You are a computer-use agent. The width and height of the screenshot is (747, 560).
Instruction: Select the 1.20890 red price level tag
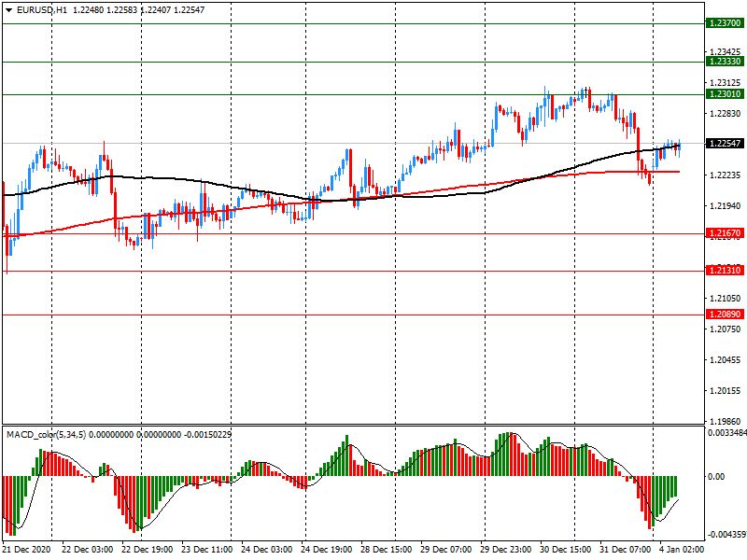pos(725,315)
